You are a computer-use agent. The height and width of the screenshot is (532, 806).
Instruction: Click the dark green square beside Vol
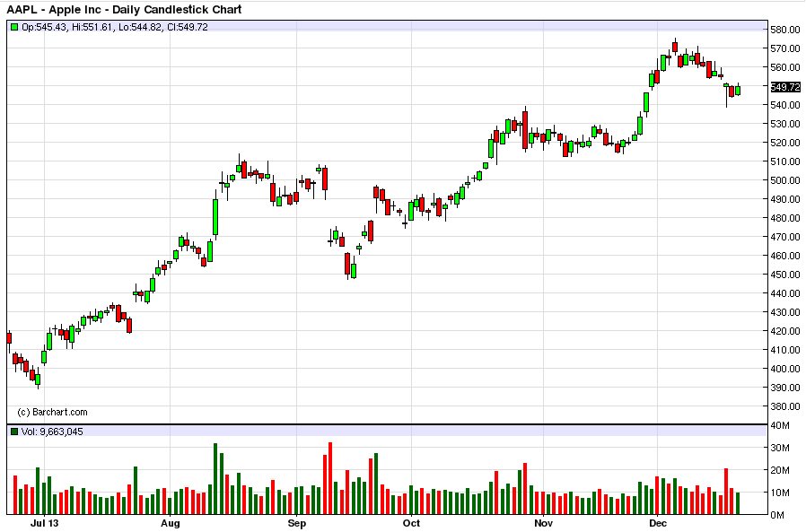click(14, 432)
